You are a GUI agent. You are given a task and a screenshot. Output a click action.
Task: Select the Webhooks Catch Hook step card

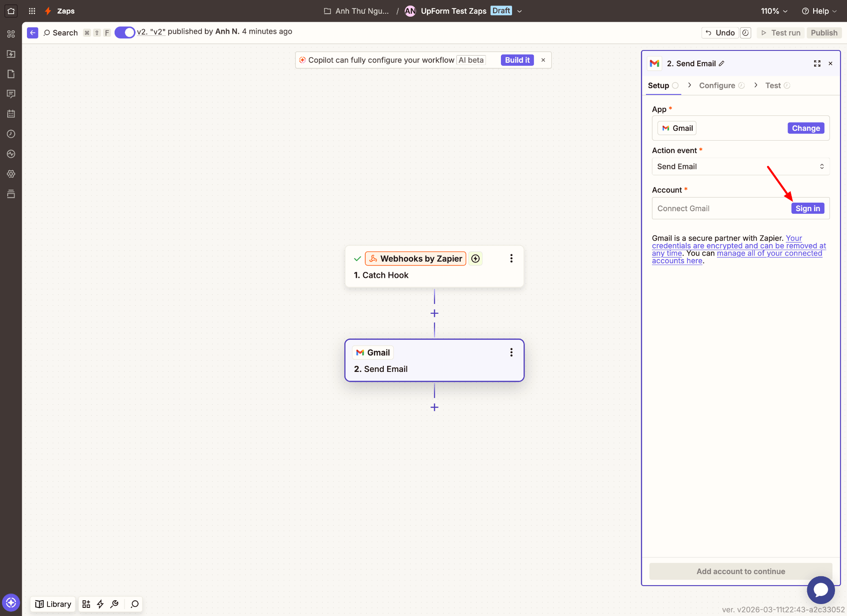(x=434, y=266)
